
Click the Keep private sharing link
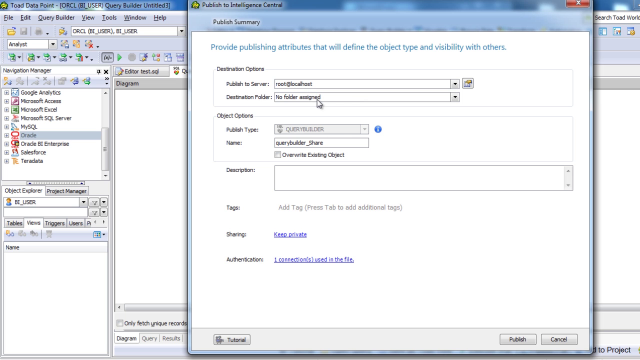click(290, 235)
